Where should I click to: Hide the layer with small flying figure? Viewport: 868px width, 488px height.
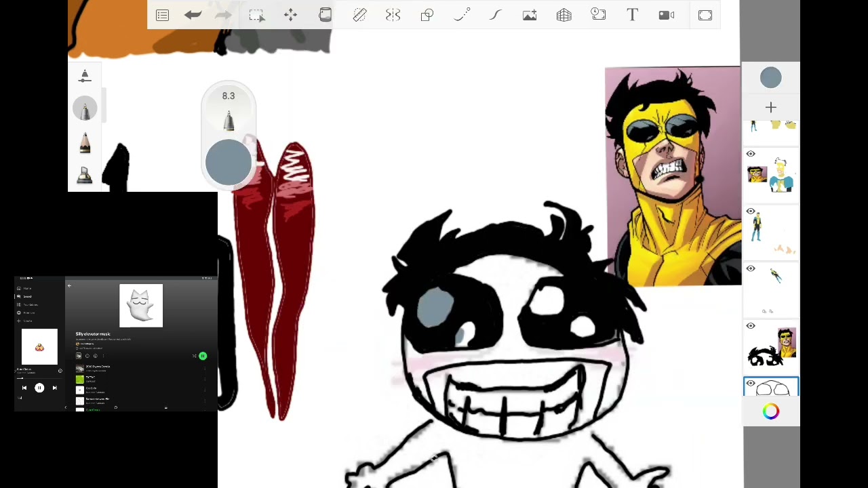click(x=751, y=268)
